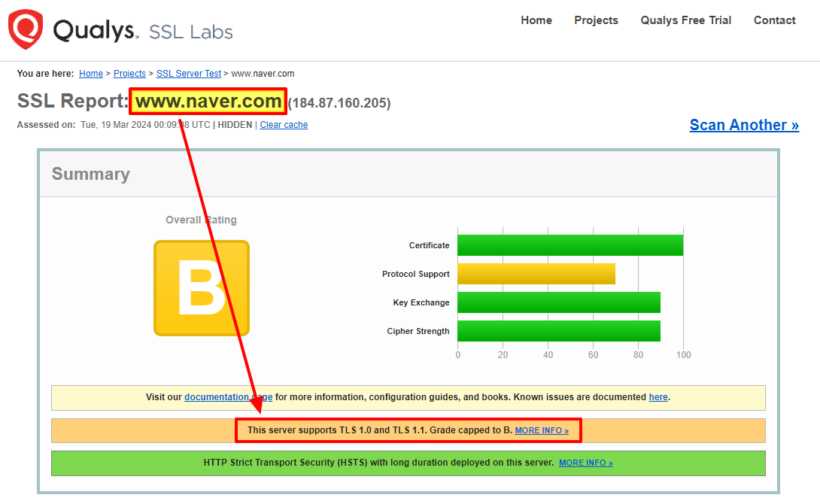
Task: Click the IP address 184.87.160.205 text
Action: click(339, 103)
